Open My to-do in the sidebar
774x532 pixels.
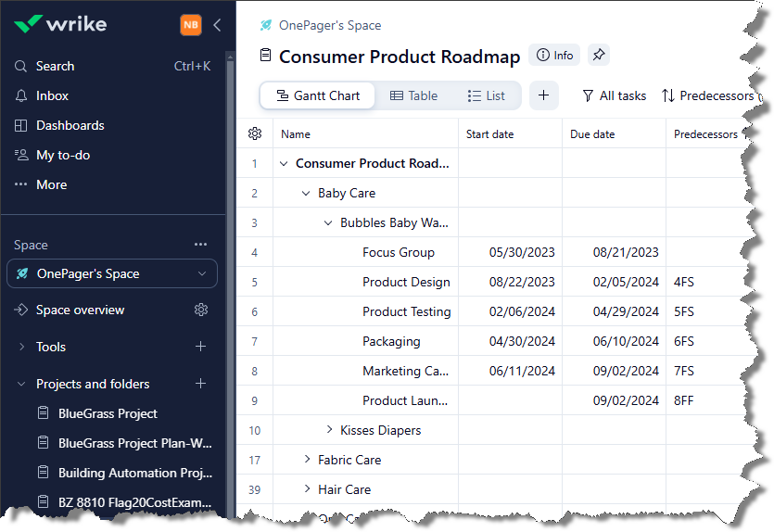(63, 155)
